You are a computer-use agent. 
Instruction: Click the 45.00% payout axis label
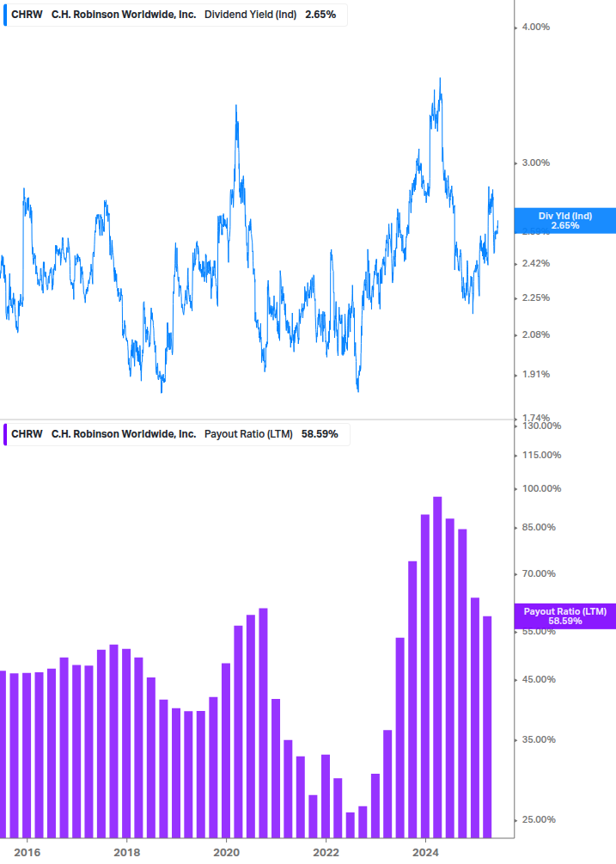(x=539, y=679)
